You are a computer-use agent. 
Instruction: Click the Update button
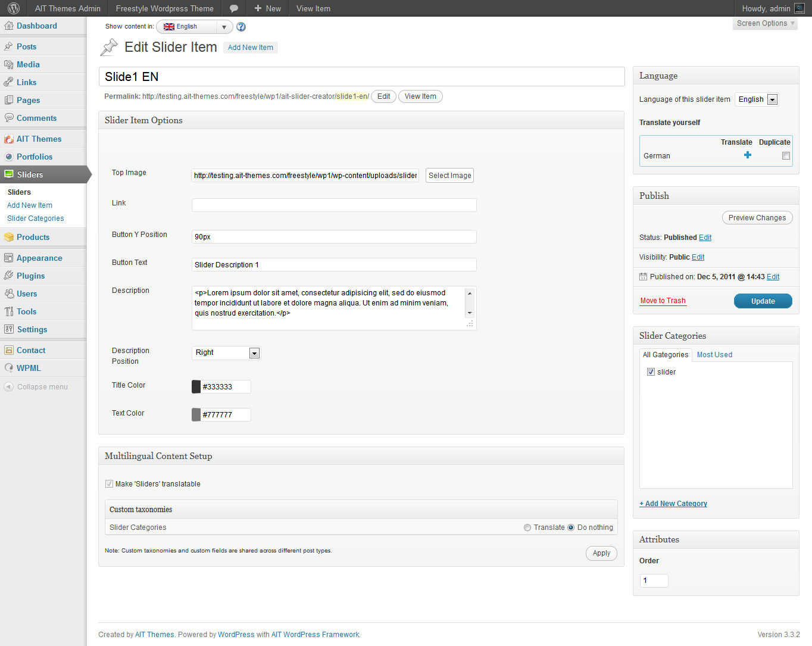tap(763, 301)
